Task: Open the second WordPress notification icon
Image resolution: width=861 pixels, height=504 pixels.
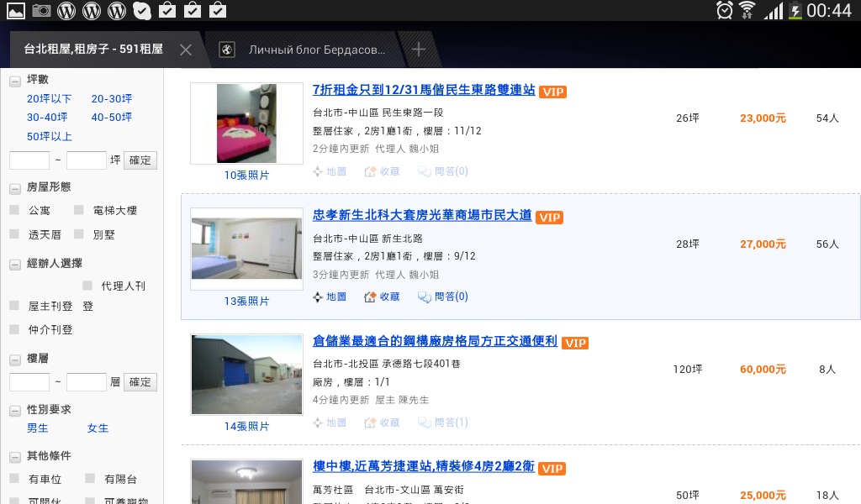Action: pos(92,10)
